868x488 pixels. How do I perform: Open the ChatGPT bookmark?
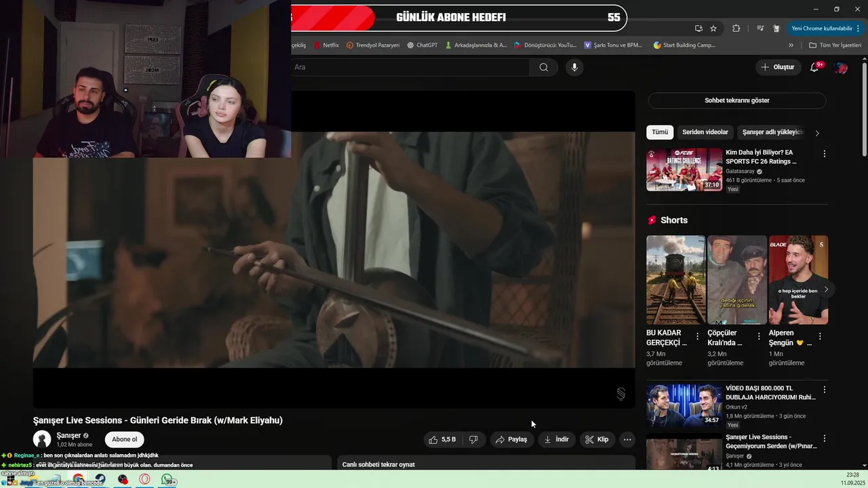[x=422, y=45]
